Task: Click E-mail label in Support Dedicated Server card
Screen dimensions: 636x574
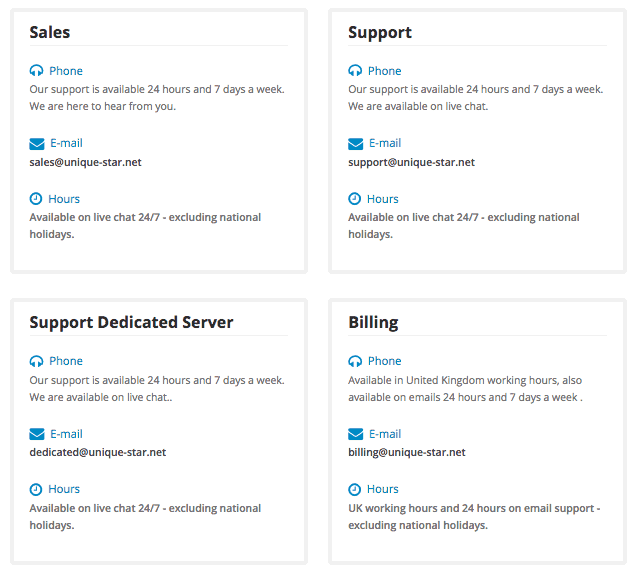Action: 66,434
